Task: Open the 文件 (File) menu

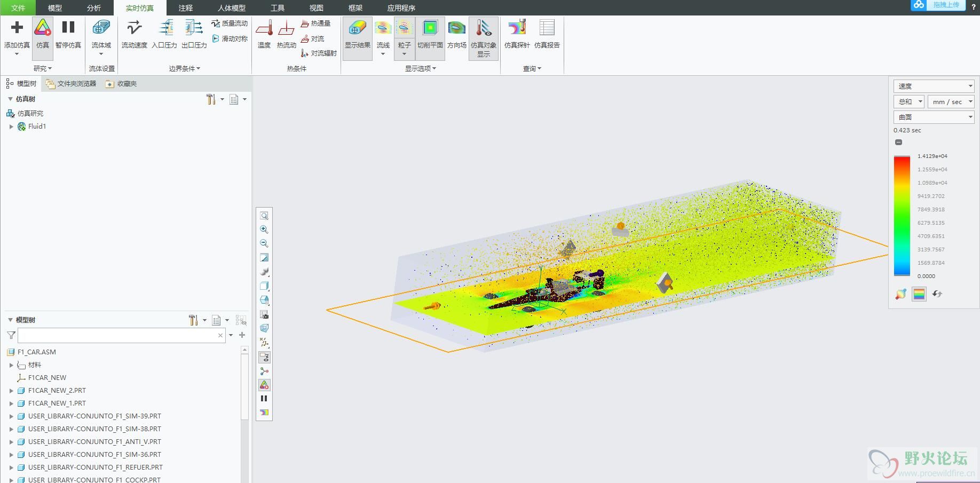Action: tap(18, 8)
